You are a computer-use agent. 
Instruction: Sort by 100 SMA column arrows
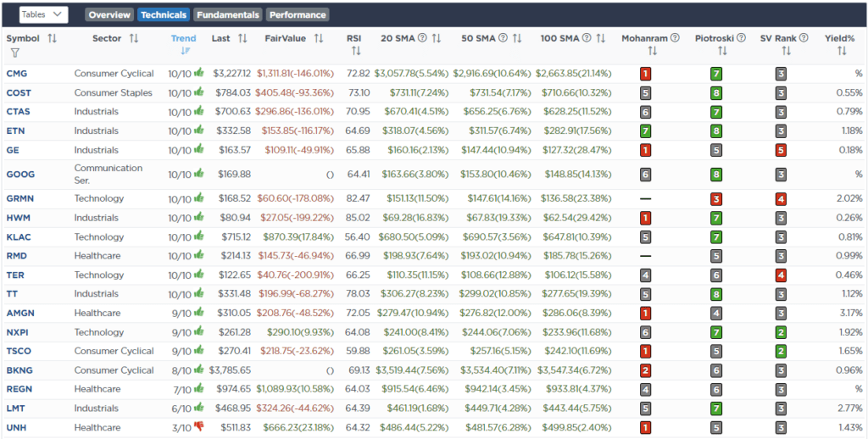click(601, 38)
